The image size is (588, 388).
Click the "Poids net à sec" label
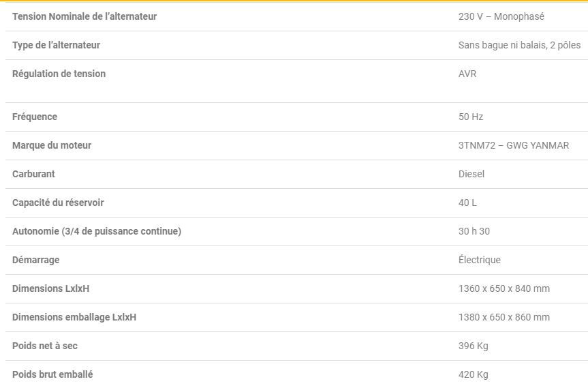click(x=45, y=346)
